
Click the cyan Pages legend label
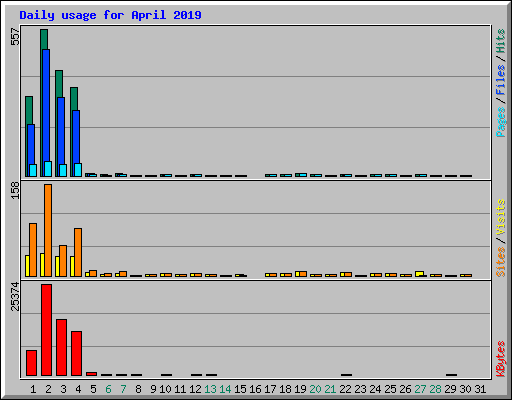500,122
